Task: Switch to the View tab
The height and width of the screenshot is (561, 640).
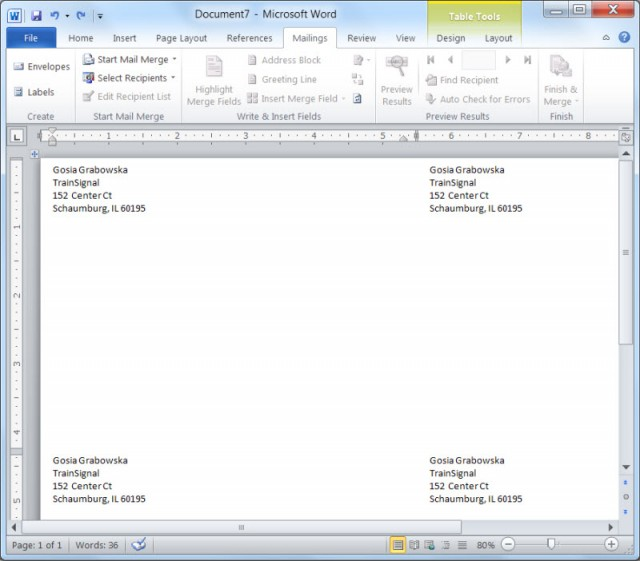Action: click(x=405, y=38)
